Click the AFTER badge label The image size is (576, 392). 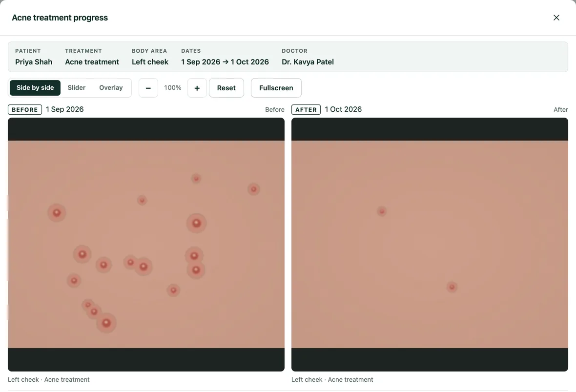[306, 109]
